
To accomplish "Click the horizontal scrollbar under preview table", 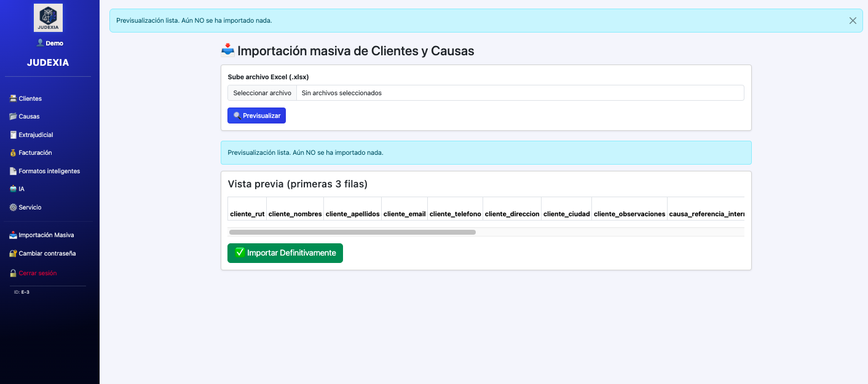I will click(x=352, y=232).
